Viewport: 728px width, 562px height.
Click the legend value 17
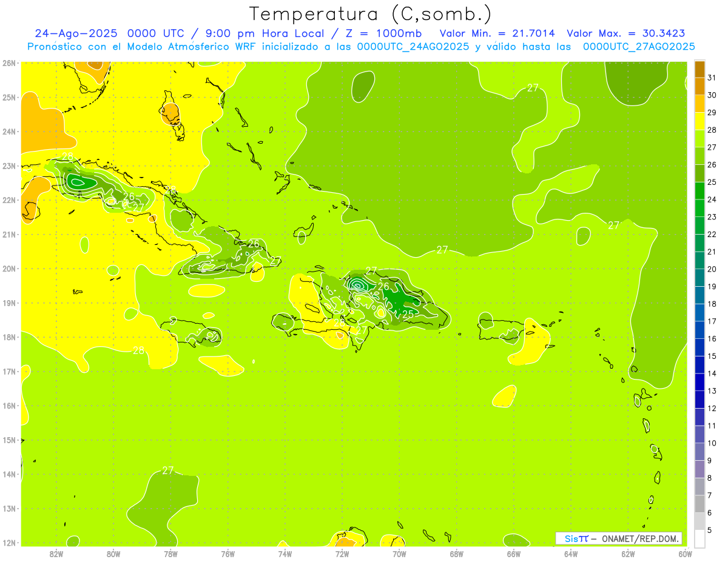[712, 321]
